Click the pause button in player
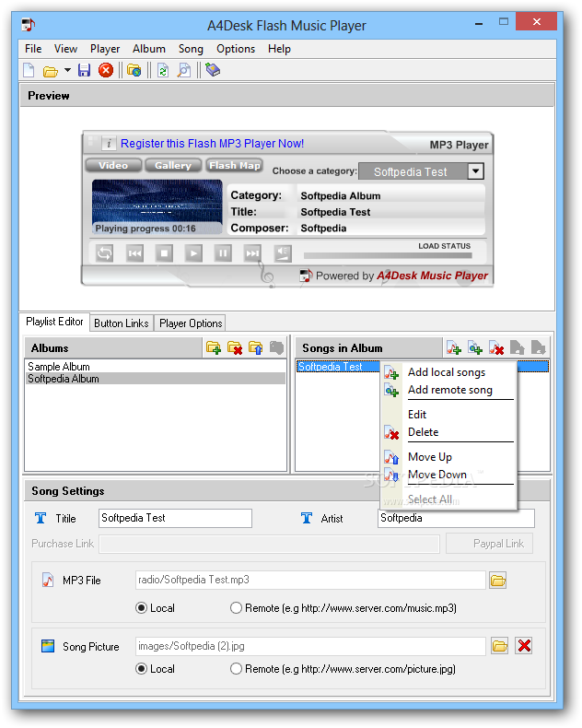This screenshot has height=728, width=582. (x=223, y=253)
